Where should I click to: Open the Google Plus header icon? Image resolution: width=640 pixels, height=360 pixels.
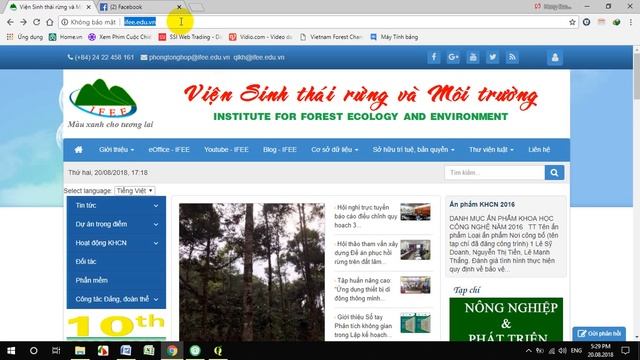click(x=453, y=57)
